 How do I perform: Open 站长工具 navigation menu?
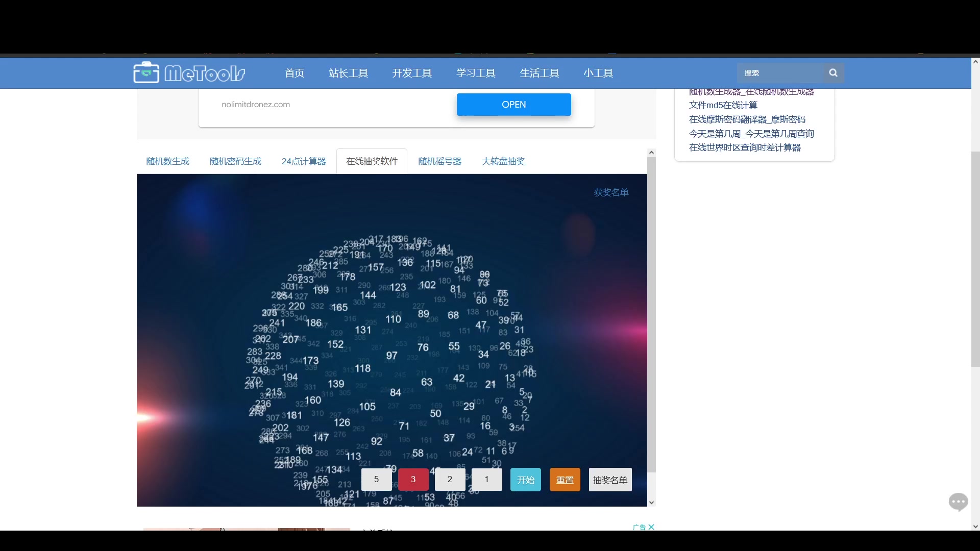(348, 73)
